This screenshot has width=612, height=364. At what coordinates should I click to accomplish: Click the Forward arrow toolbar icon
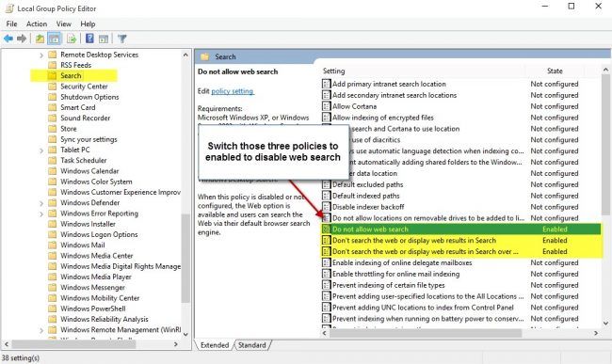pyautogui.click(x=22, y=39)
